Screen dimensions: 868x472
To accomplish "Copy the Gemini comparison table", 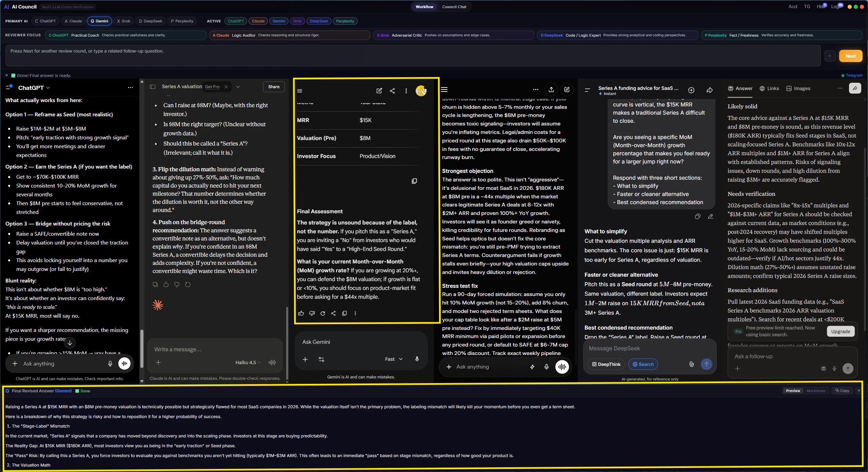I will click(x=414, y=181).
